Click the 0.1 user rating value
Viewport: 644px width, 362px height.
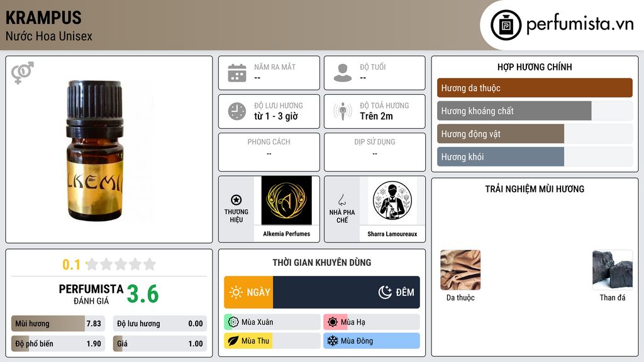(72, 265)
